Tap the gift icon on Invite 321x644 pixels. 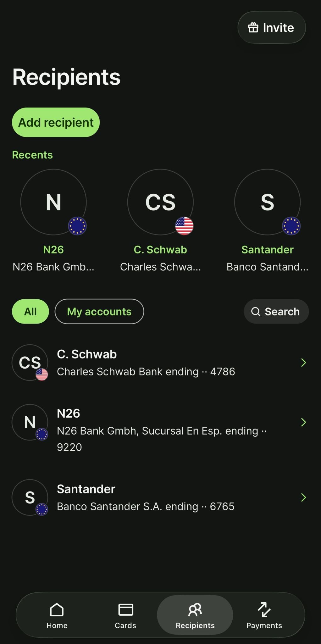pyautogui.click(x=253, y=28)
